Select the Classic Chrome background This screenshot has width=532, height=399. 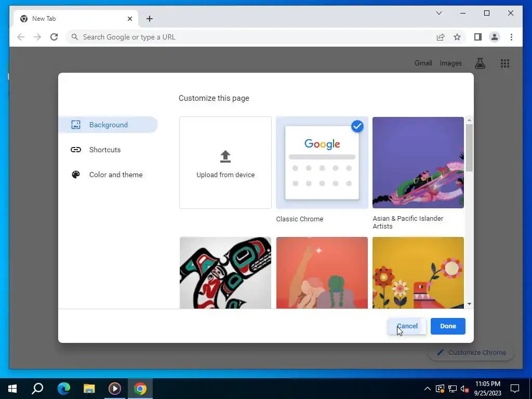click(x=322, y=163)
